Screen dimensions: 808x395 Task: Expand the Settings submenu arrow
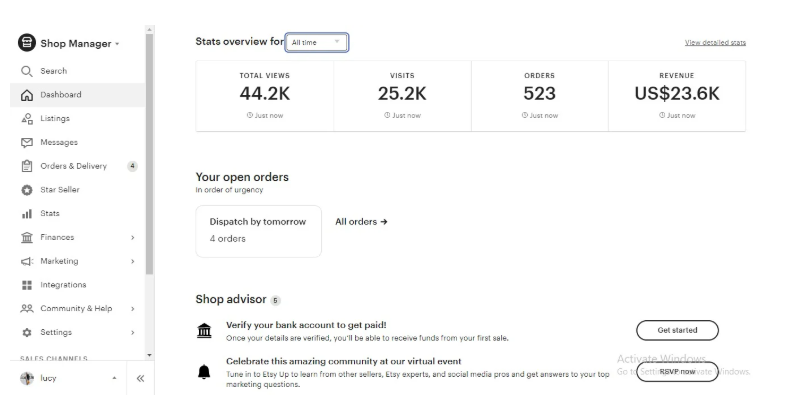(x=132, y=333)
